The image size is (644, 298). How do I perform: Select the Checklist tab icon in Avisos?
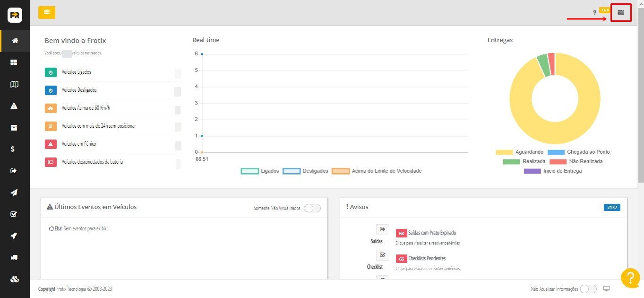(382, 255)
